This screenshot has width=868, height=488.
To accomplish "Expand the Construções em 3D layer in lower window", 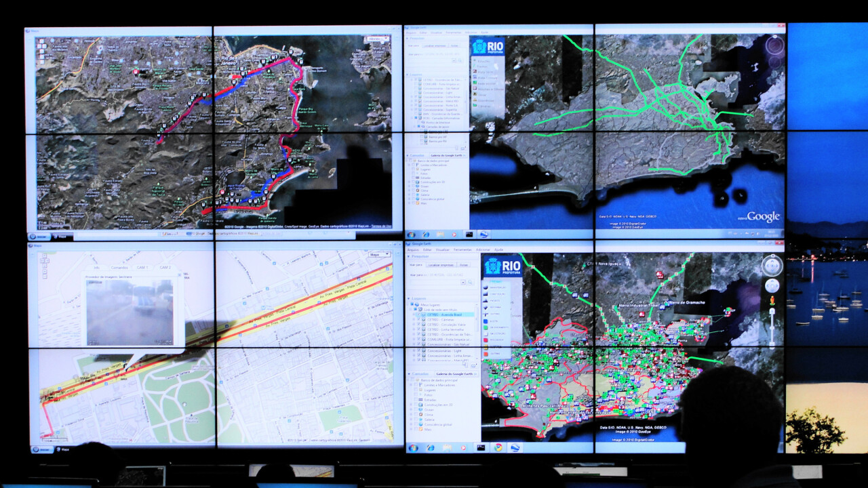I will (x=411, y=404).
